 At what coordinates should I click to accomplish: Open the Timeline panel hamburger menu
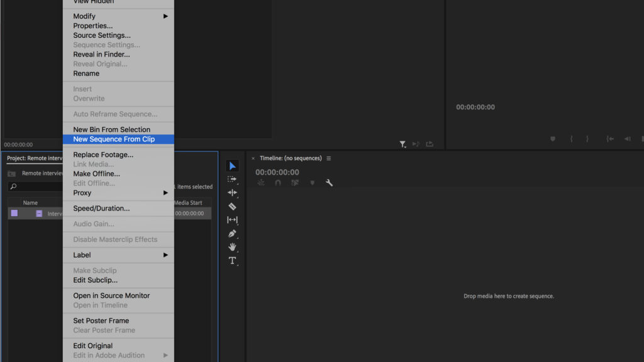pyautogui.click(x=328, y=158)
